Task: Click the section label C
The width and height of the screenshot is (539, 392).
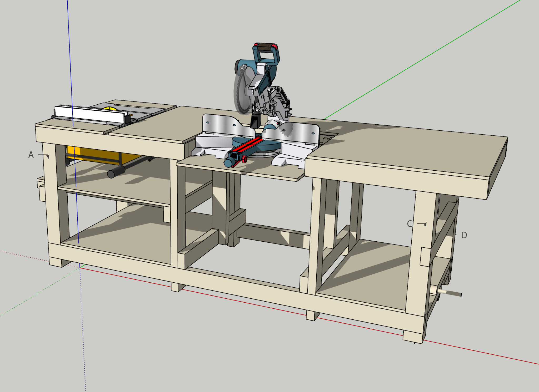Action: (410, 224)
